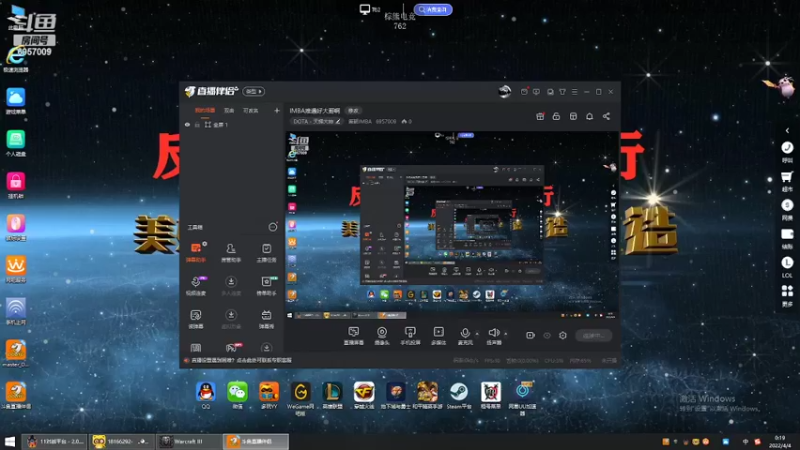Open League of Legends desktop shortcut
Viewport: 800px width, 450px height.
332,395
